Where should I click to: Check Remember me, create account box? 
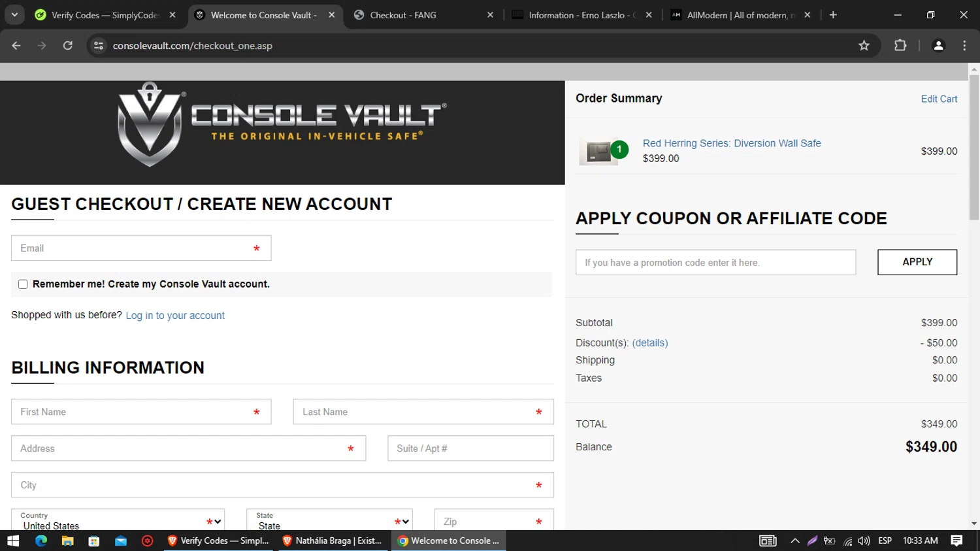point(23,284)
